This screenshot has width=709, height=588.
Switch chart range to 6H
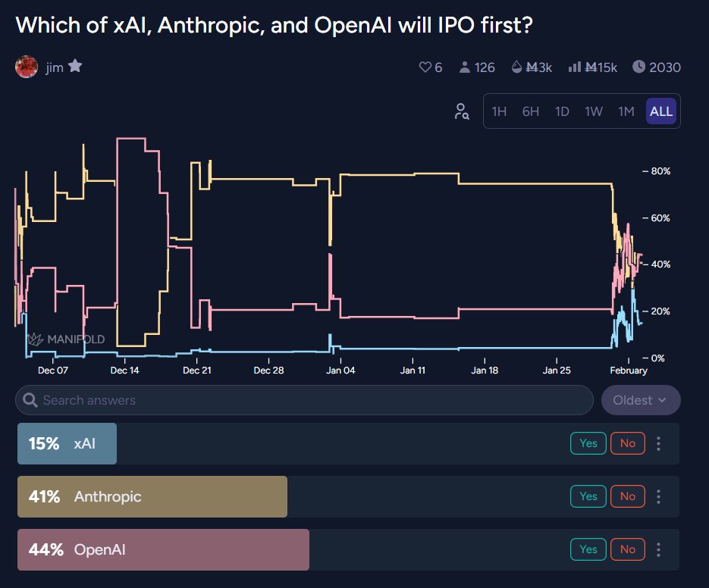530,111
